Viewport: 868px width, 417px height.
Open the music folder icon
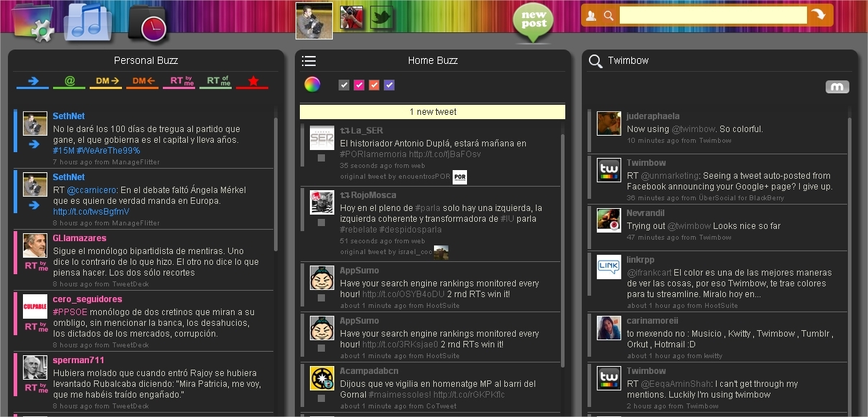[86, 18]
